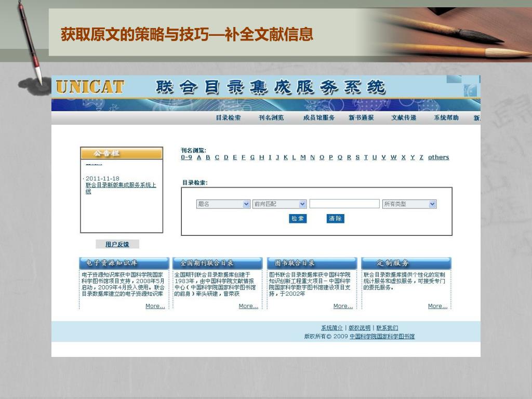The image size is (532, 399).
Task: Open More link under 电子资源知识库
Action: 155,306
